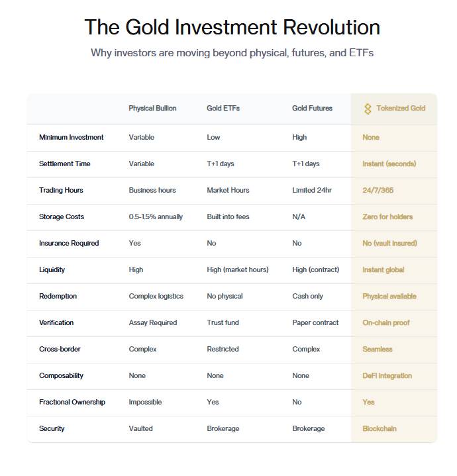This screenshot has width=457, height=476.
Task: Click the "On-chain proof" verification cell
Action: coord(385,323)
